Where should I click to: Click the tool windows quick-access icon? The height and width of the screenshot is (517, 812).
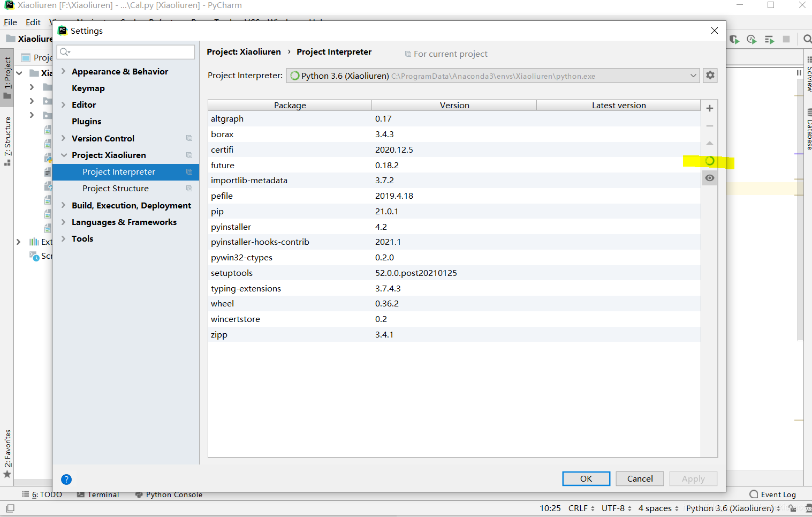(10, 508)
